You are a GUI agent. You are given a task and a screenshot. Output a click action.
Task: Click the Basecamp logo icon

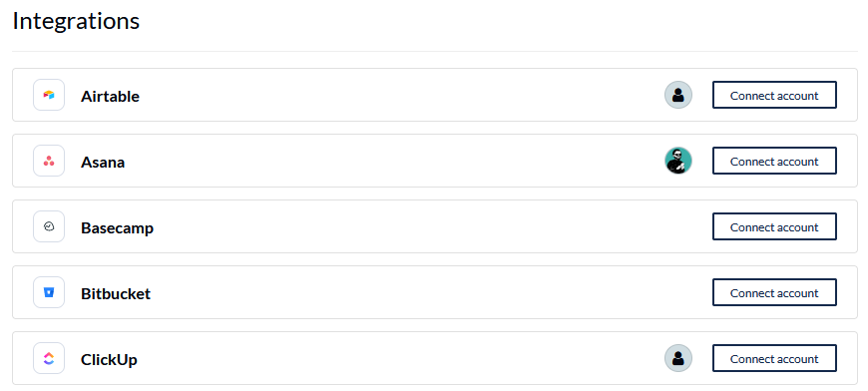49,226
